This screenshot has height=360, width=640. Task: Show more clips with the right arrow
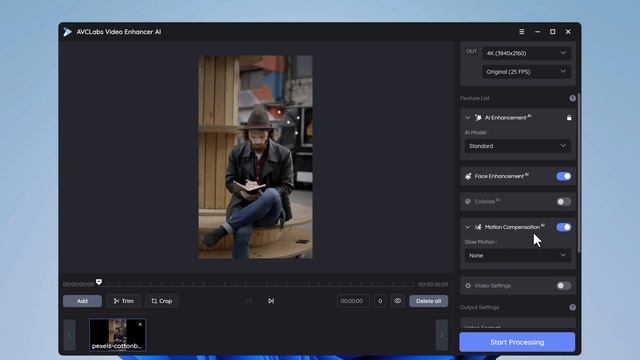[442, 335]
